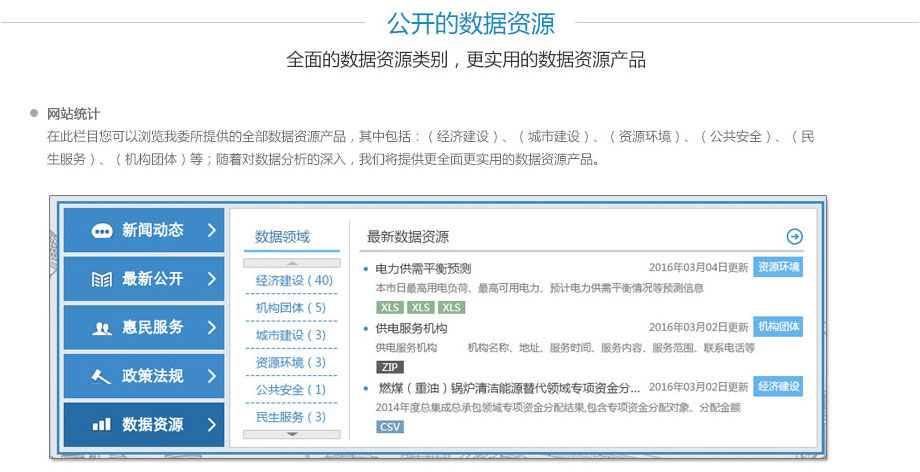Download the first XLS file badge
Viewport: 920px width, 472px height.
(390, 308)
